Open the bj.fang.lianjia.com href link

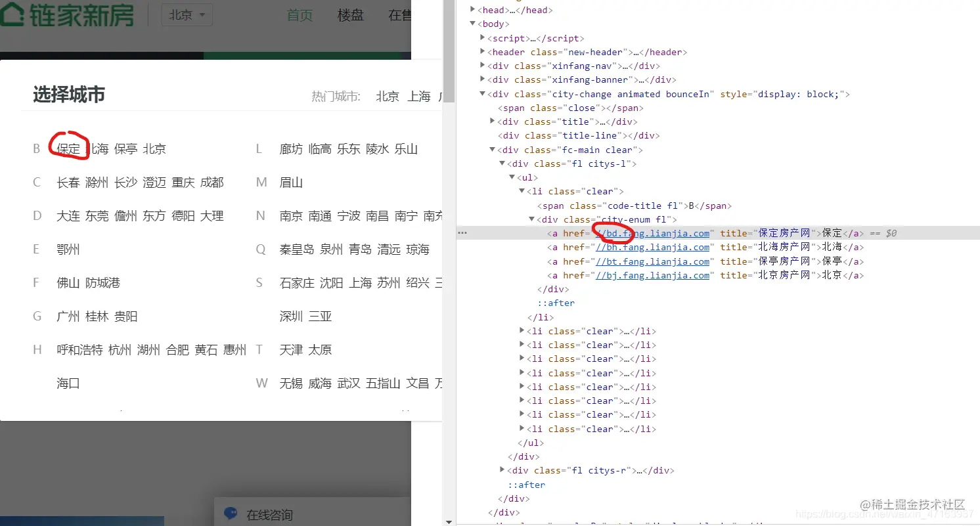pos(652,275)
